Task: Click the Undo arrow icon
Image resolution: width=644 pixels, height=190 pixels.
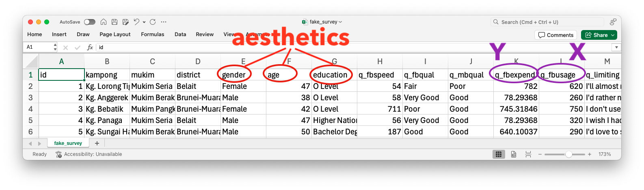Action: pos(136,22)
